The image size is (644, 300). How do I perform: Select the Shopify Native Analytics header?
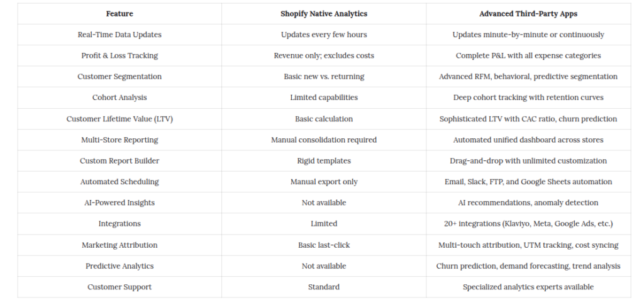point(324,14)
